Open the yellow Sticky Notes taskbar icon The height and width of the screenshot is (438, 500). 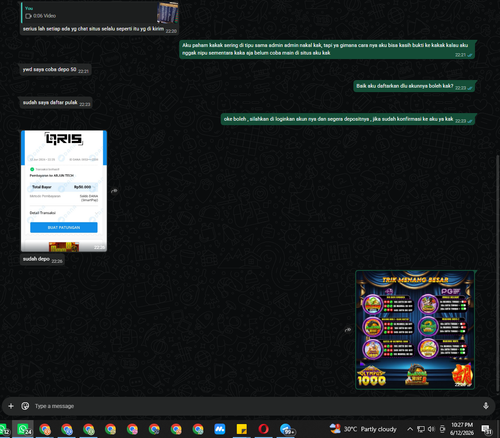241,429
